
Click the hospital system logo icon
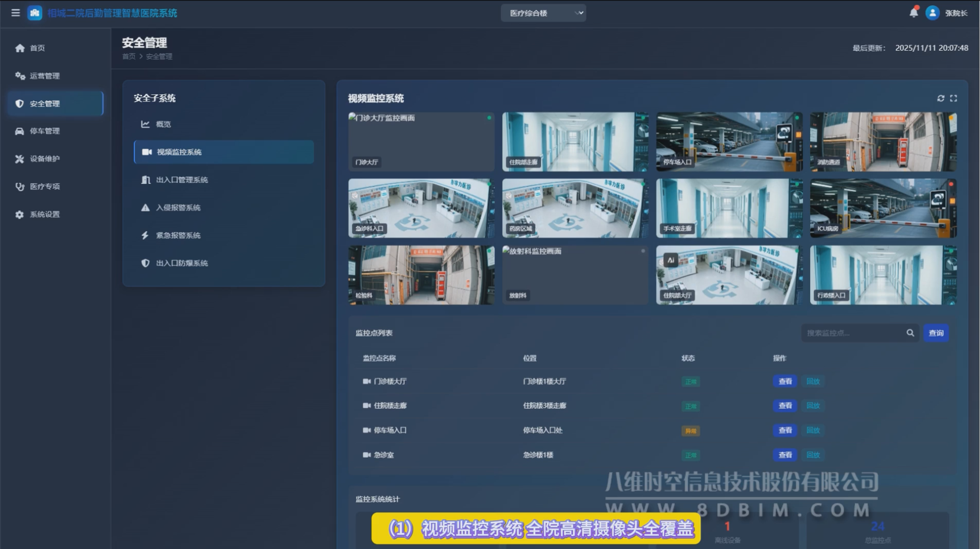pyautogui.click(x=35, y=13)
